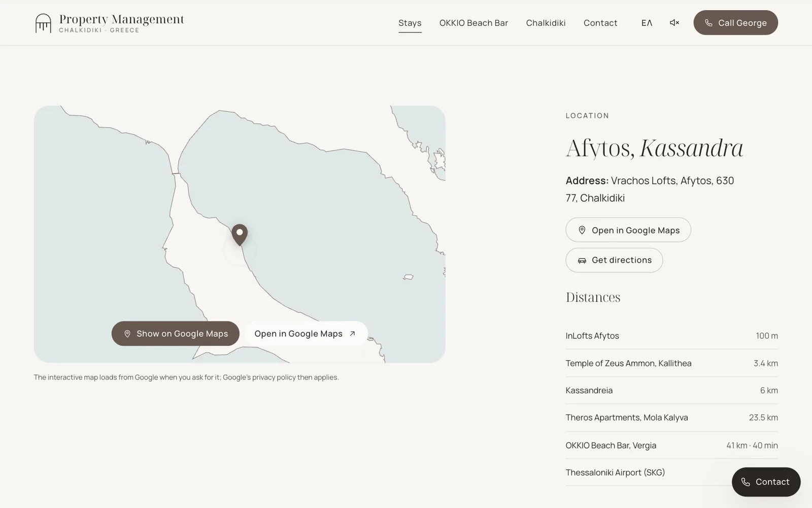The width and height of the screenshot is (812, 508).
Task: Go to OKKIO Beach Bar page
Action: [473, 23]
